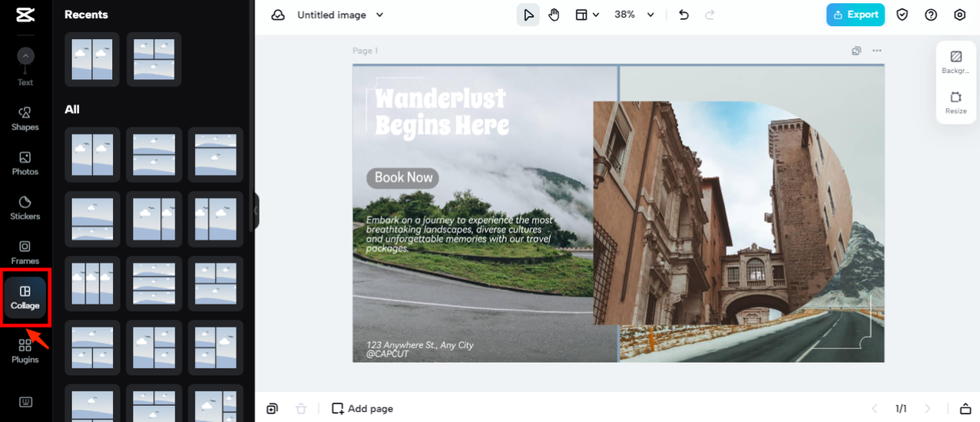Screen dimensions: 980x422
Task: Click the Recents heading
Action: pyautogui.click(x=86, y=15)
